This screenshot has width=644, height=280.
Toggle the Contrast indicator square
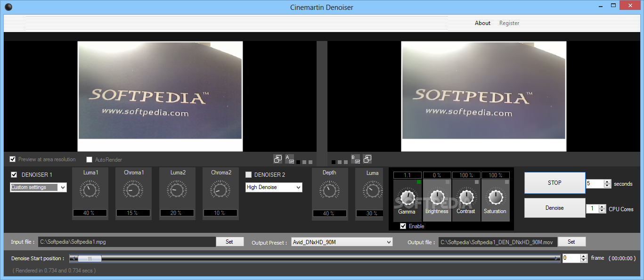[x=477, y=182]
